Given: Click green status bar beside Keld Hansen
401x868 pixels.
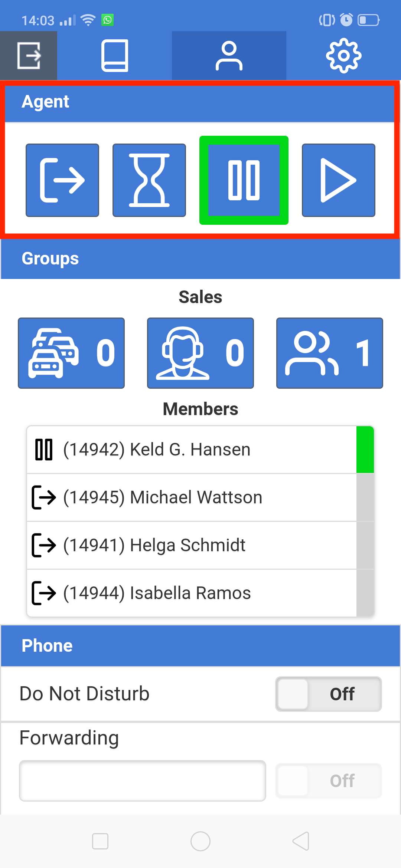Looking at the screenshot, I should [x=365, y=450].
